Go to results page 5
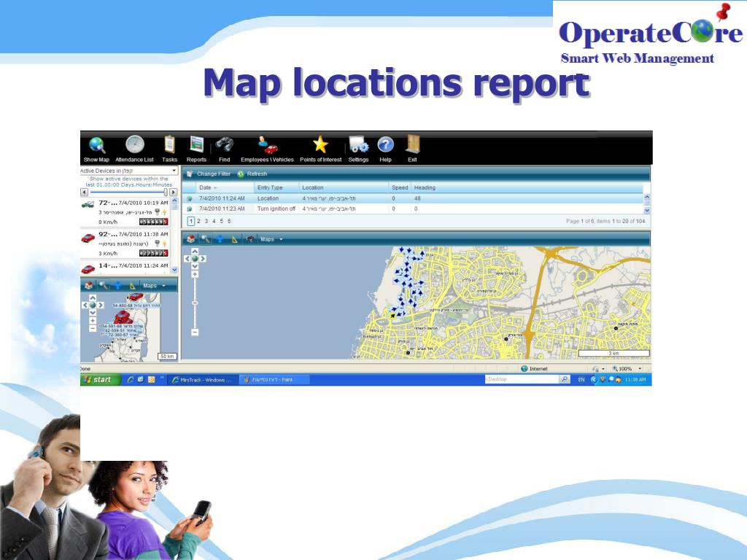This screenshot has width=747, height=560. coord(222,222)
